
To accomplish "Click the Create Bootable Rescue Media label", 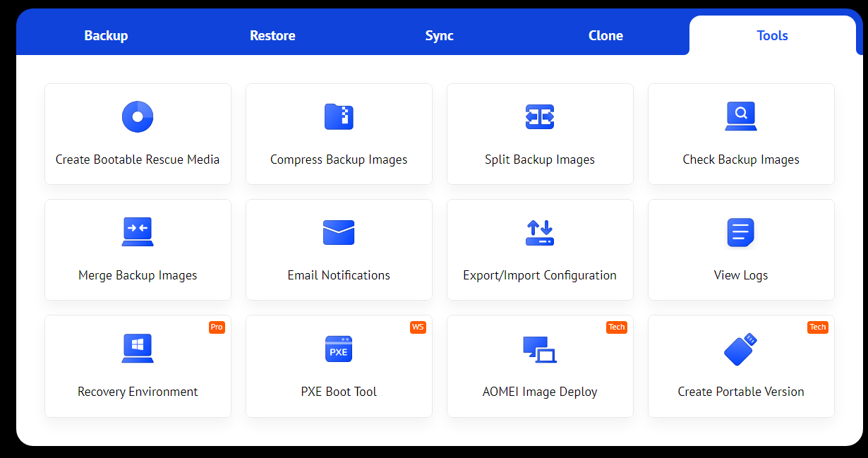I will (x=138, y=159).
